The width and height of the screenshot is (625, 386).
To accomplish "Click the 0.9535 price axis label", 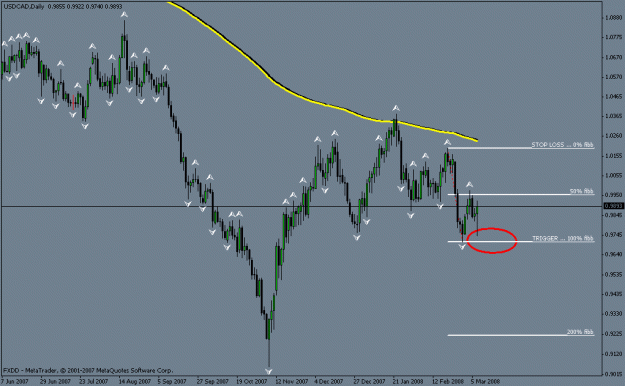I will coord(613,274).
